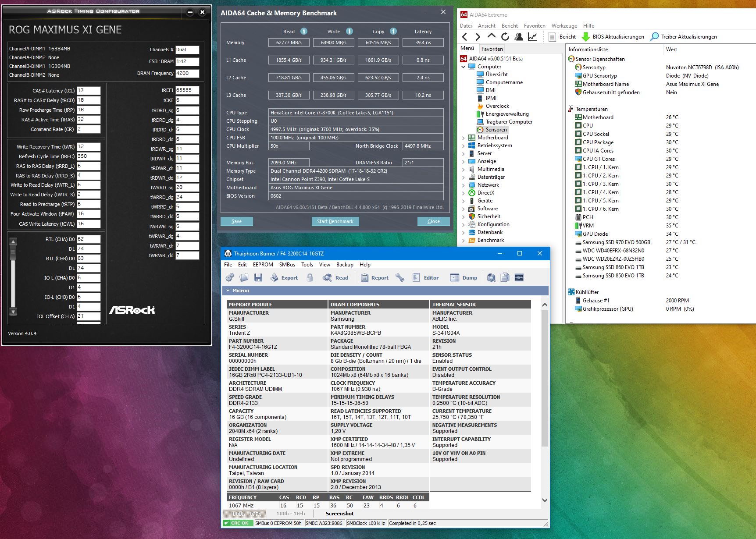Screen dimensions: 756x539
Task: Expand the Multimedia tree node
Action: [x=464, y=169]
